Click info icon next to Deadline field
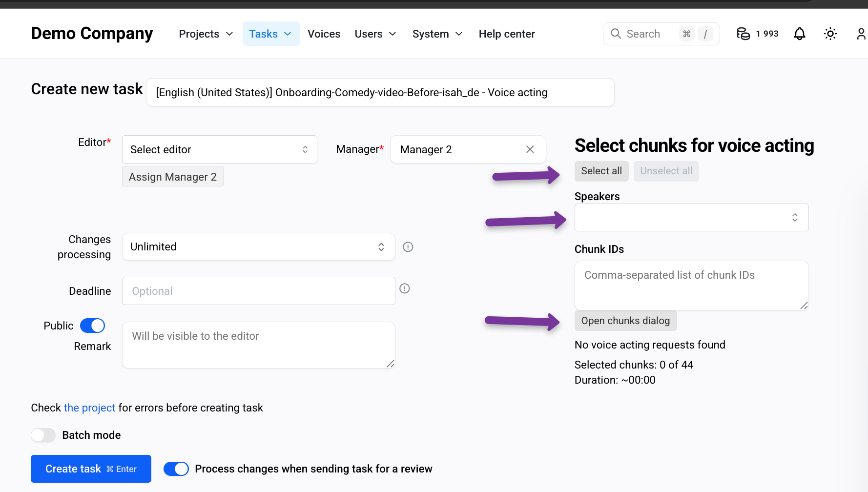The height and width of the screenshot is (492, 868). pos(405,288)
